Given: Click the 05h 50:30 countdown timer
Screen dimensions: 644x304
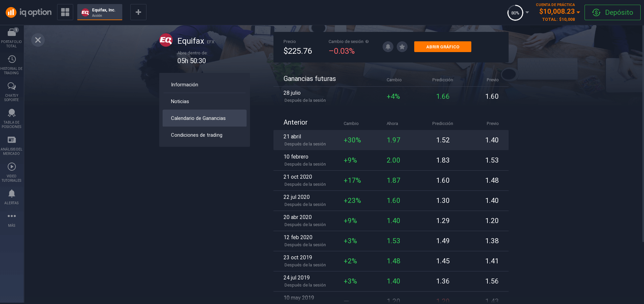Looking at the screenshot, I should [191, 61].
